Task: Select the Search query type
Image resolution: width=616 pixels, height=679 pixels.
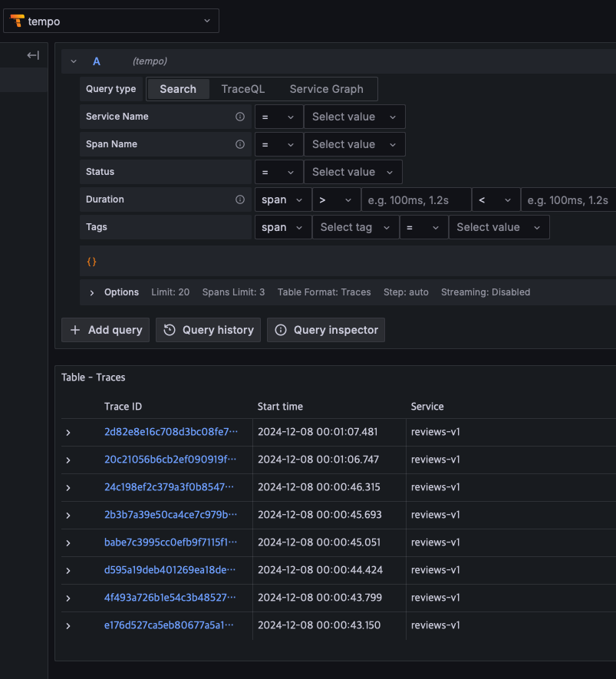Action: [178, 89]
